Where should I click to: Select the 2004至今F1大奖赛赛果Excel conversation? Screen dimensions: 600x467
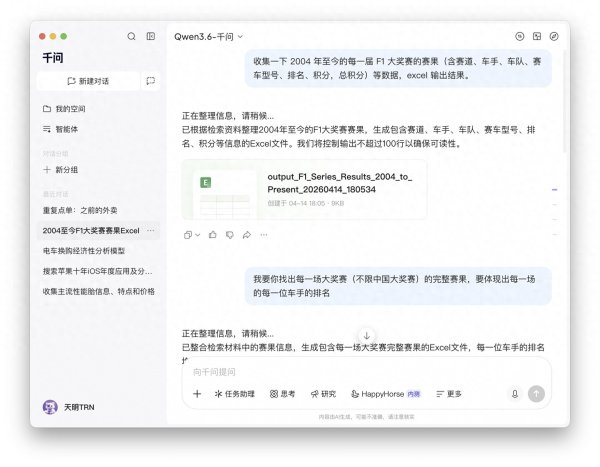click(x=91, y=230)
